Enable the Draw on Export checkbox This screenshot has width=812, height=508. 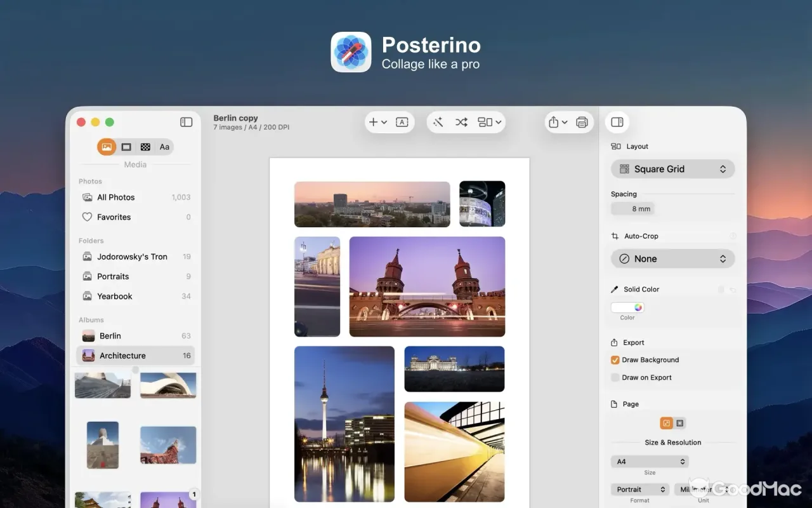point(615,378)
